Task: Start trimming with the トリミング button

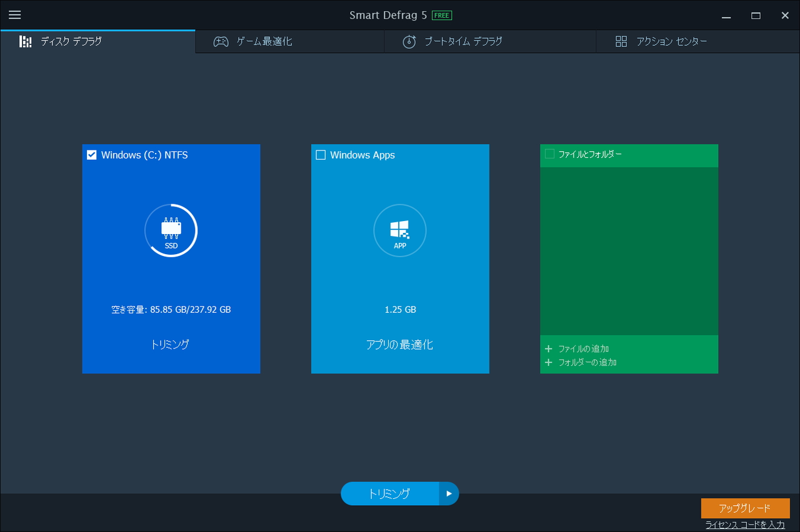Action: coord(391,493)
